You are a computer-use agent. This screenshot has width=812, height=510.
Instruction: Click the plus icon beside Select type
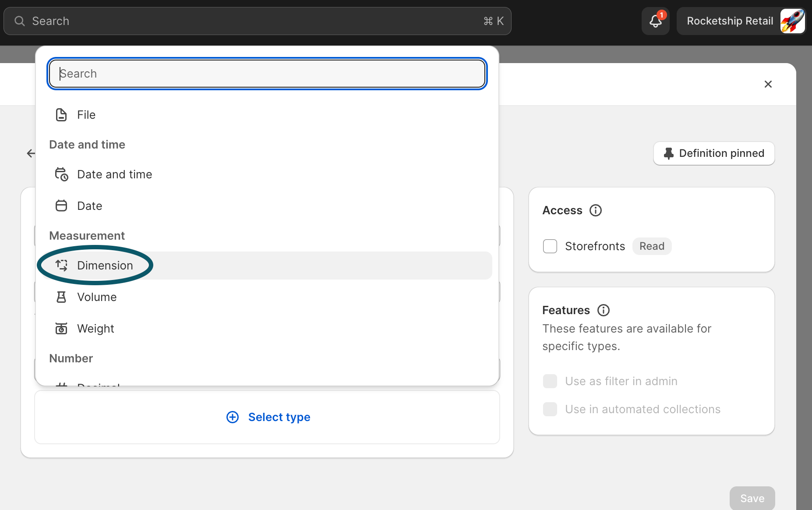click(233, 417)
